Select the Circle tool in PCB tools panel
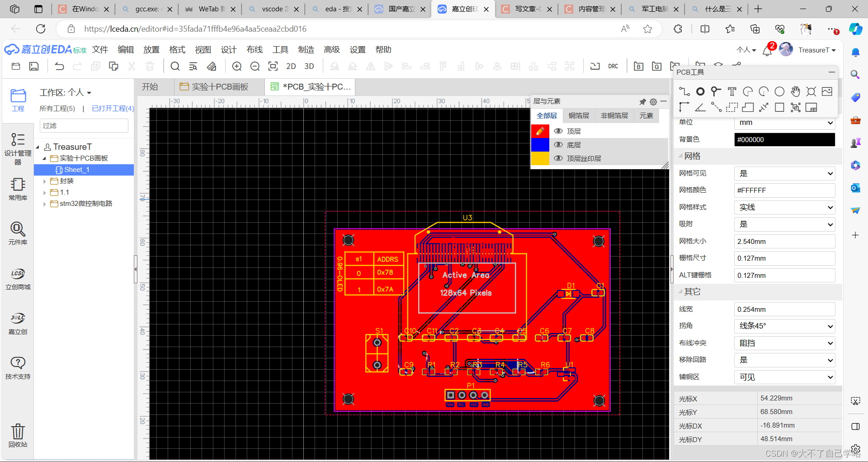 point(779,91)
